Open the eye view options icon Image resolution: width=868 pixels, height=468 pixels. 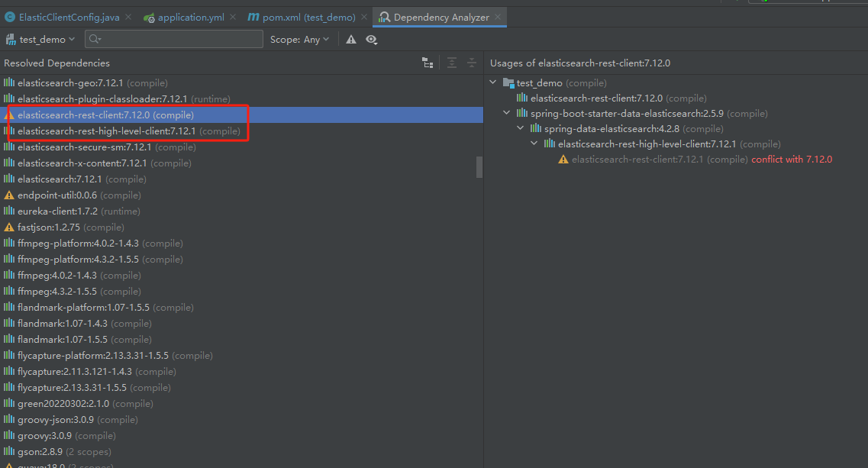point(372,39)
